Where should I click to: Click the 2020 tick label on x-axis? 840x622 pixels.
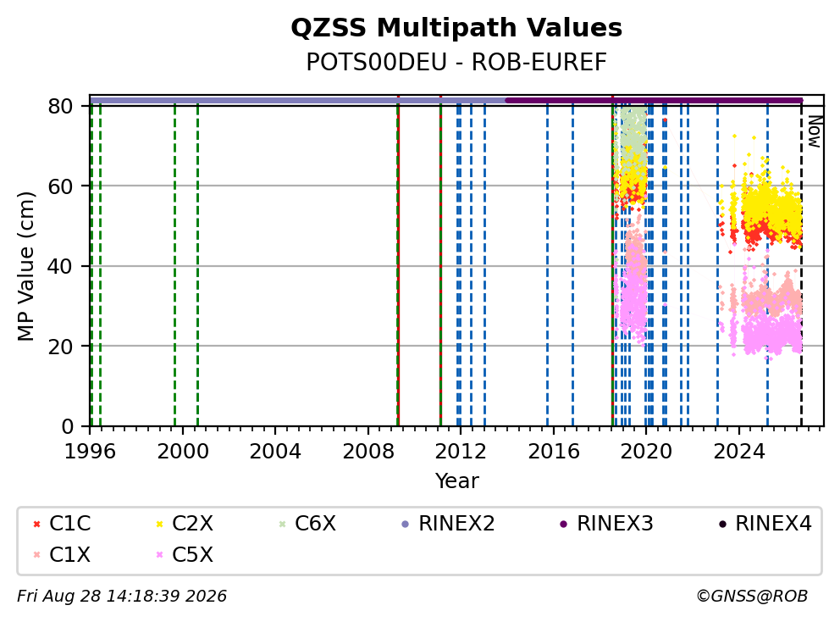tap(646, 452)
